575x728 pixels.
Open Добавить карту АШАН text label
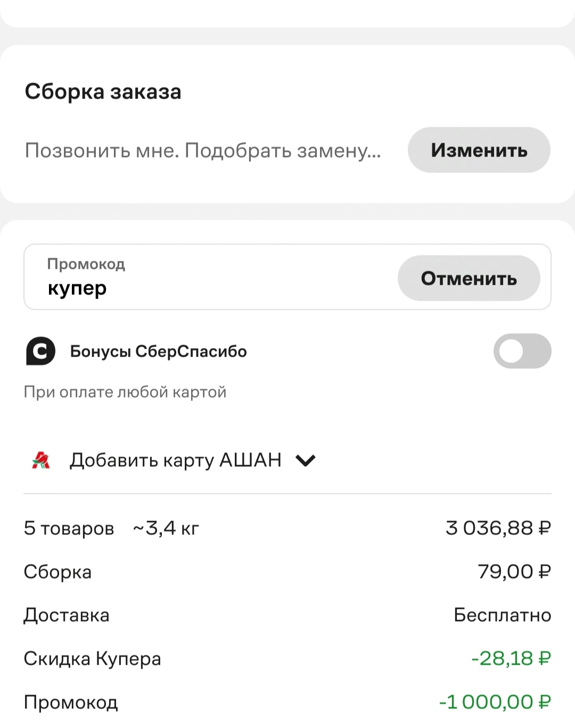176,460
